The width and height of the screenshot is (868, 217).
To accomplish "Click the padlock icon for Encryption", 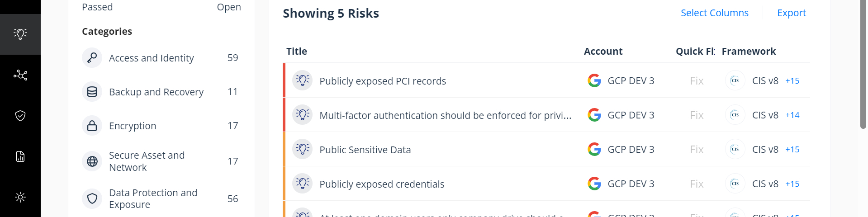I will coord(92,126).
